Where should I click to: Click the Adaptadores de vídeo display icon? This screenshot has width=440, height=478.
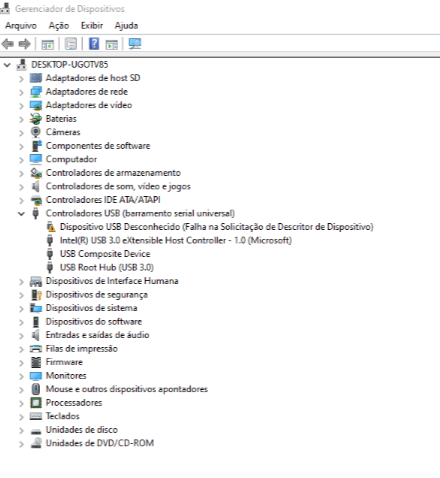[x=36, y=105]
